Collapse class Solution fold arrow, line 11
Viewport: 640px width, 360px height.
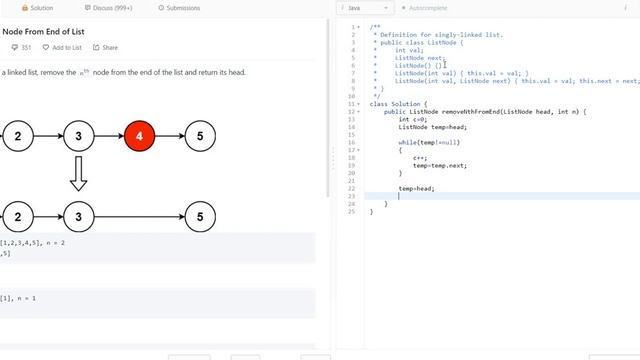359,104
